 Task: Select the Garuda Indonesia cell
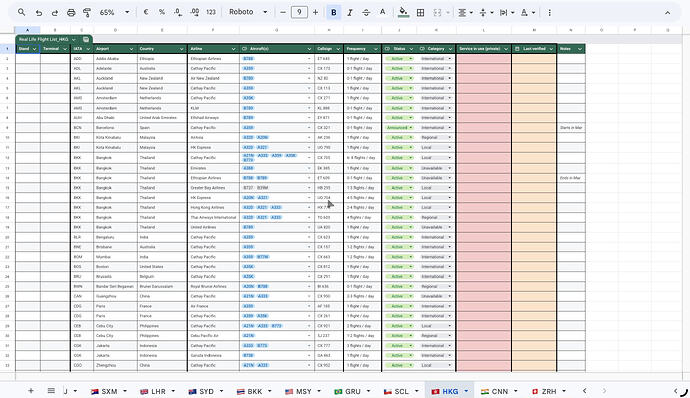pos(213,355)
